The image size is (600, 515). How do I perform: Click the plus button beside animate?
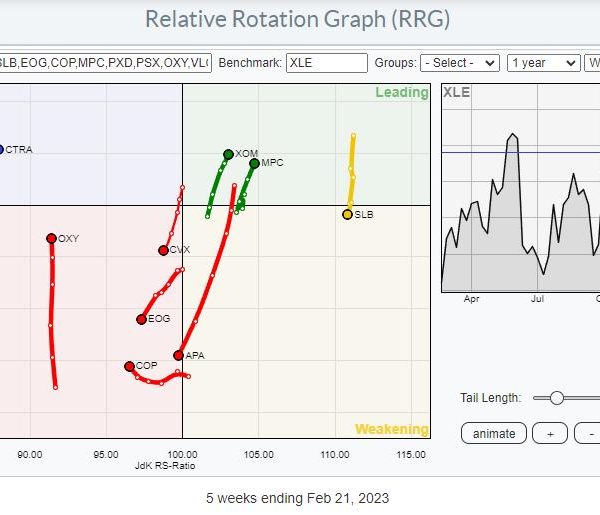coord(549,433)
